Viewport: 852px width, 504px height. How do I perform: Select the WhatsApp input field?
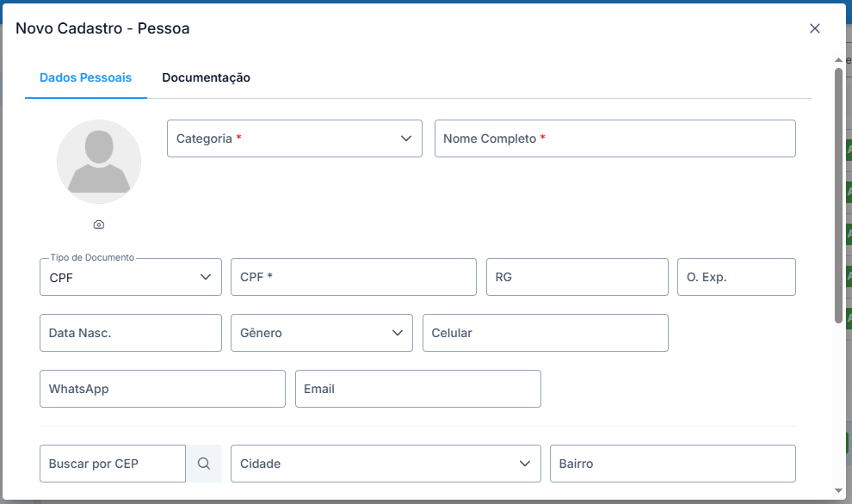162,389
